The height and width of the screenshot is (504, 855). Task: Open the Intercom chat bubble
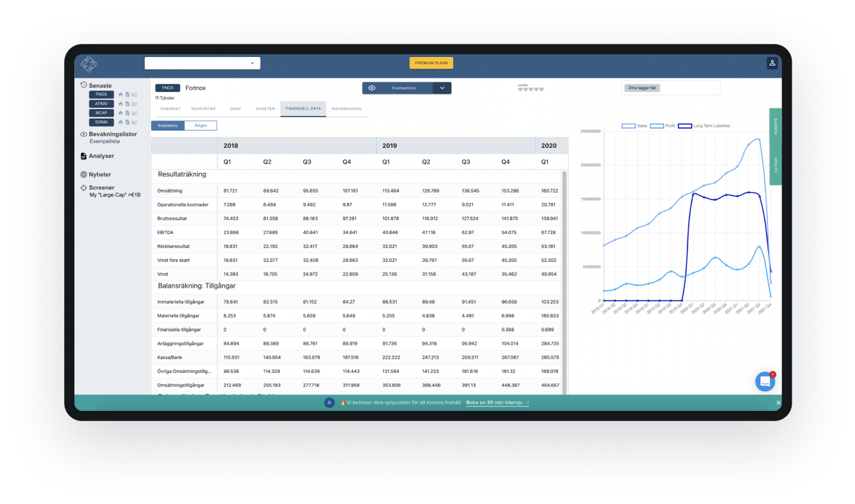[765, 381]
